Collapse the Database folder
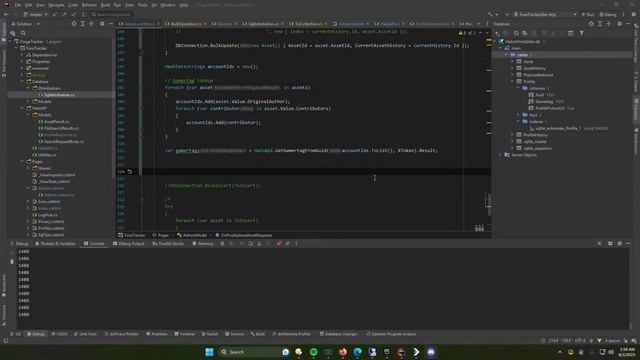The width and height of the screenshot is (640, 360). (22, 82)
